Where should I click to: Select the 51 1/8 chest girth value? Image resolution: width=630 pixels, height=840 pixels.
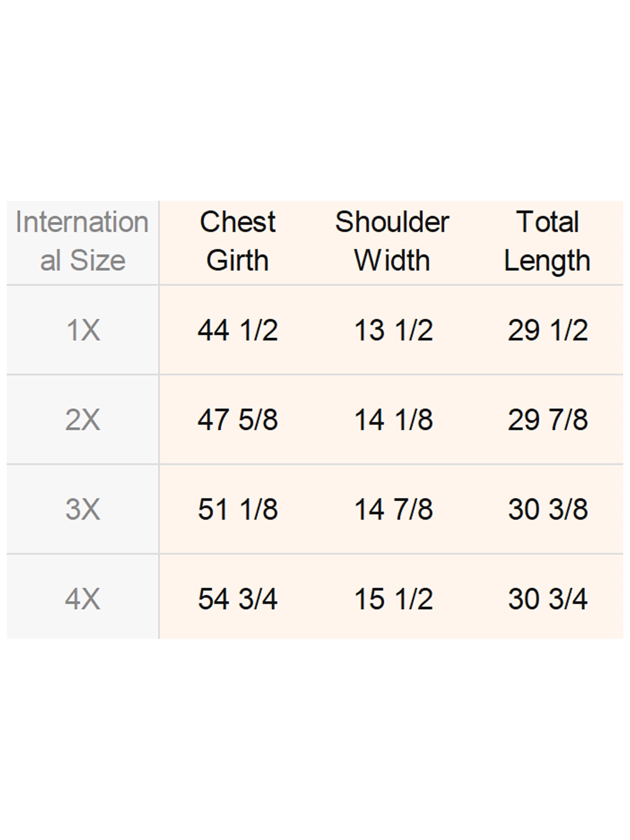(238, 509)
